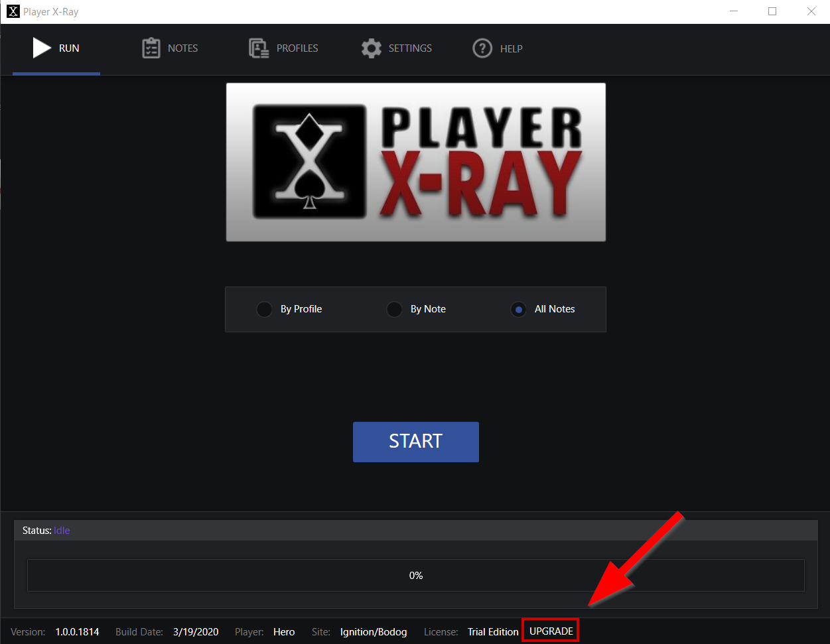Viewport: 830px width, 644px height.
Task: Minimize the Player X-Ray window
Action: (734, 11)
